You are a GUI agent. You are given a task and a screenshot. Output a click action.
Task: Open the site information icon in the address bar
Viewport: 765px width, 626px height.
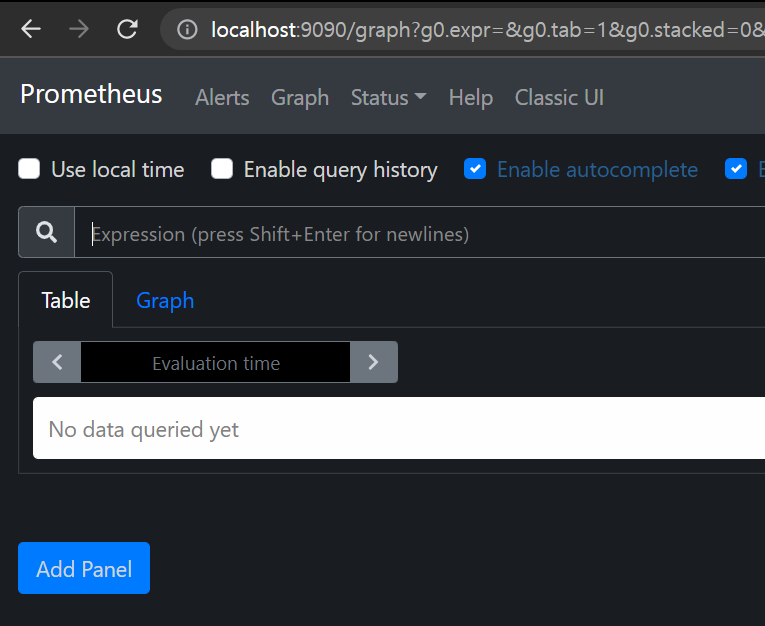coord(187,30)
